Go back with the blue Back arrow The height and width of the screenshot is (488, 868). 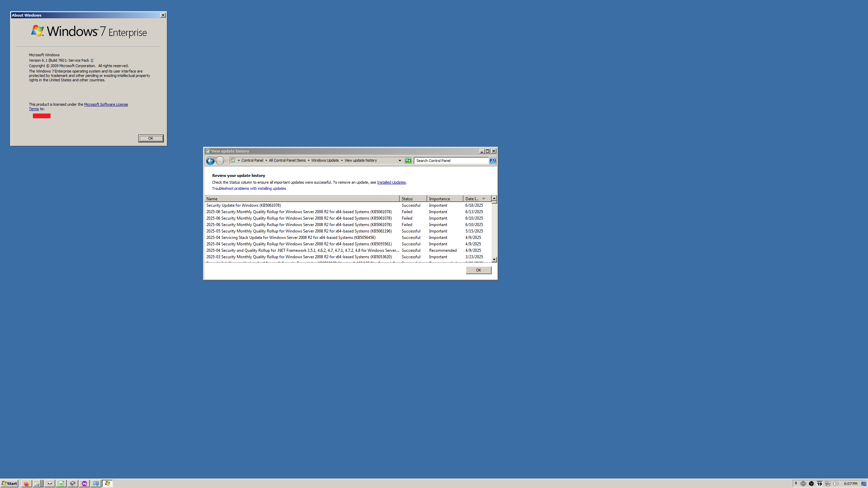pos(210,161)
